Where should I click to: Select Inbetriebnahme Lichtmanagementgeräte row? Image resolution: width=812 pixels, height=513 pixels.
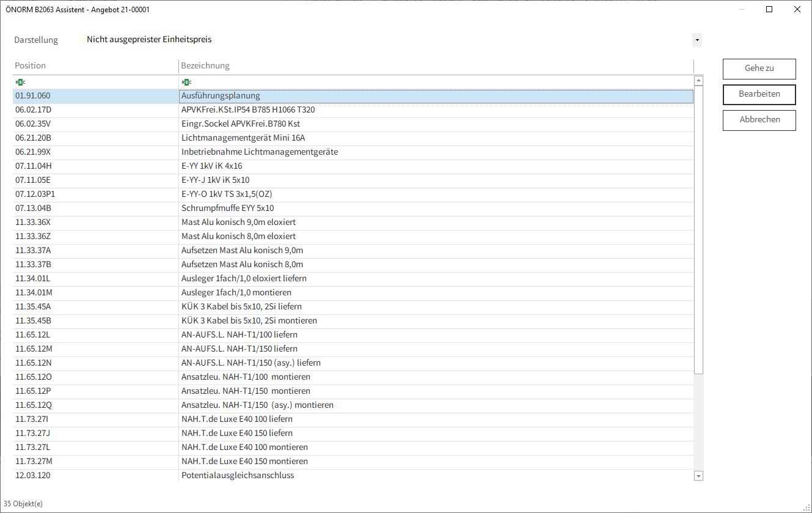tap(353, 152)
